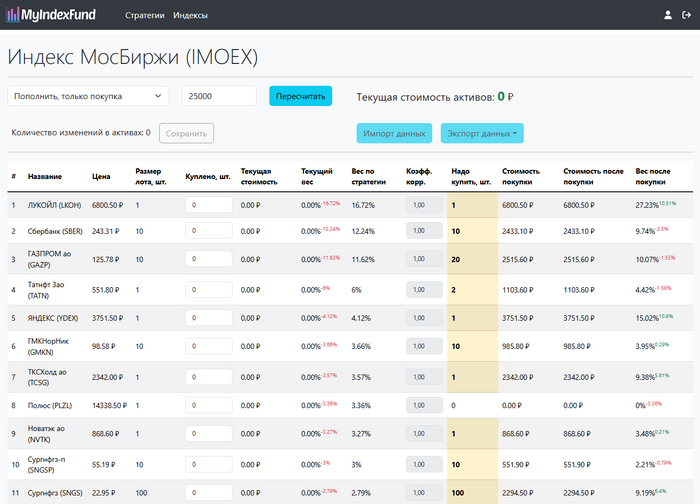Click the Коэфф. корр. field for Полюс
This screenshot has width=700, height=504.
(x=422, y=406)
